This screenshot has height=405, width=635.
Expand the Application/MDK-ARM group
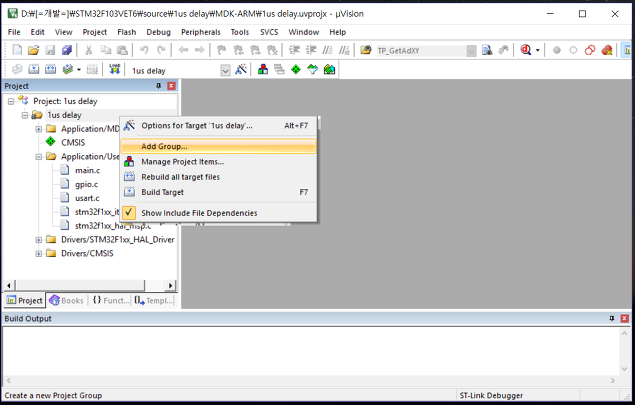point(38,129)
